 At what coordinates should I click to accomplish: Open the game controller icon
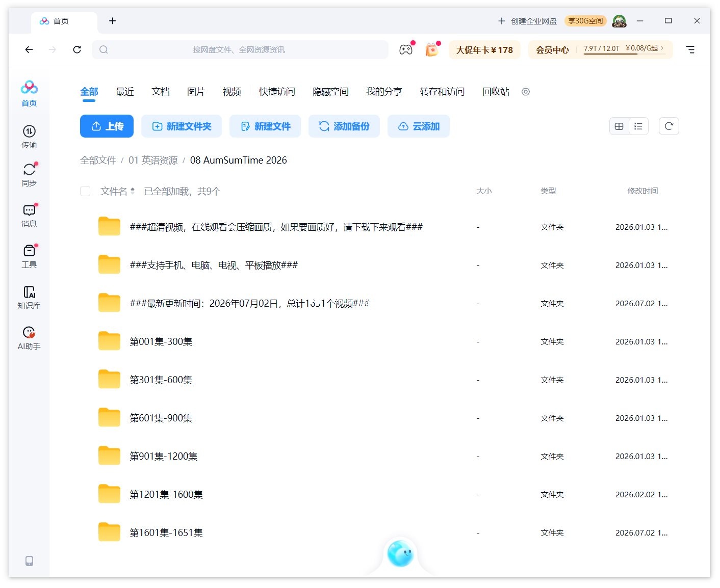[406, 49]
